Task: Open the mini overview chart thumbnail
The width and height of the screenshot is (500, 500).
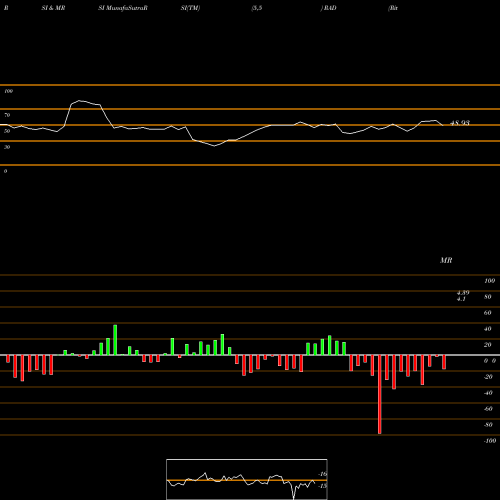Action: coord(247,479)
